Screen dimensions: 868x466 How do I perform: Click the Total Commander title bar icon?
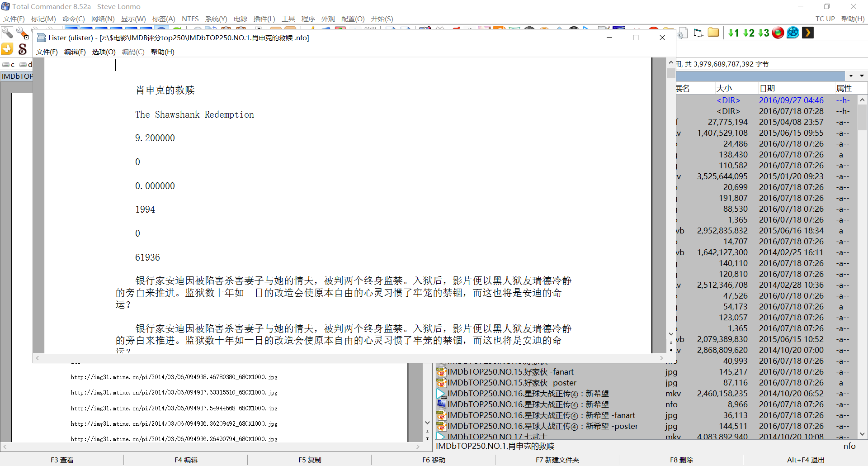tap(5, 6)
